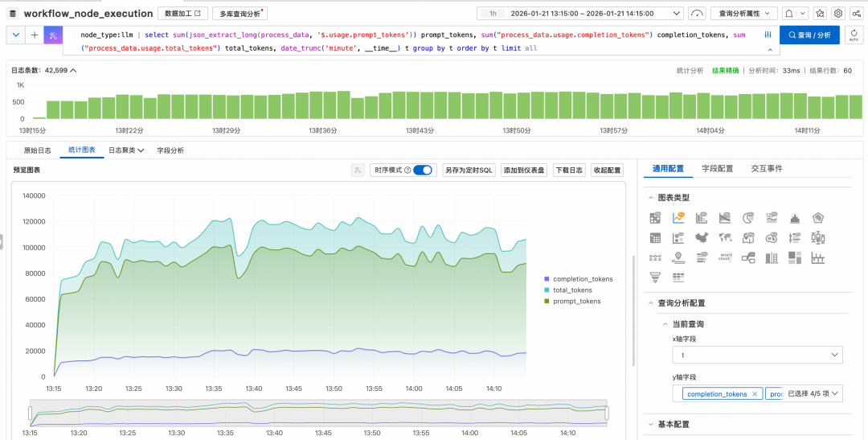This screenshot has height=440, width=868.
Task: Collapse the 图表类型 section
Action: point(649,198)
